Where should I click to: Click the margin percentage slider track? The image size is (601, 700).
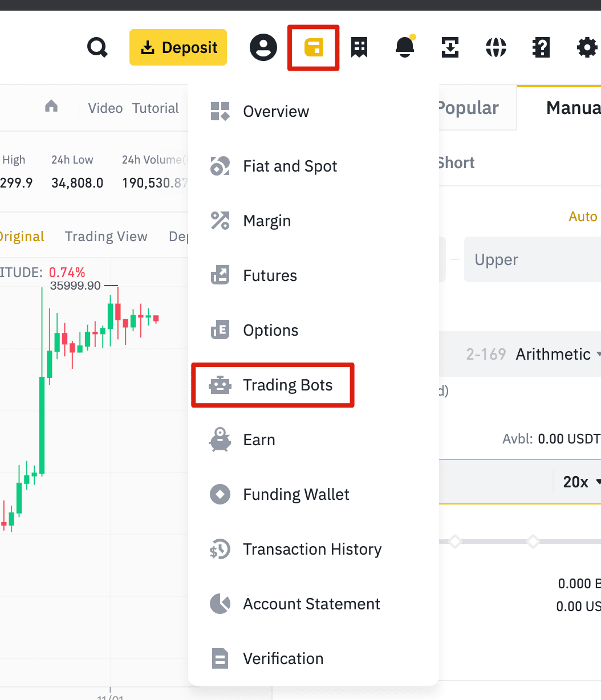click(494, 541)
